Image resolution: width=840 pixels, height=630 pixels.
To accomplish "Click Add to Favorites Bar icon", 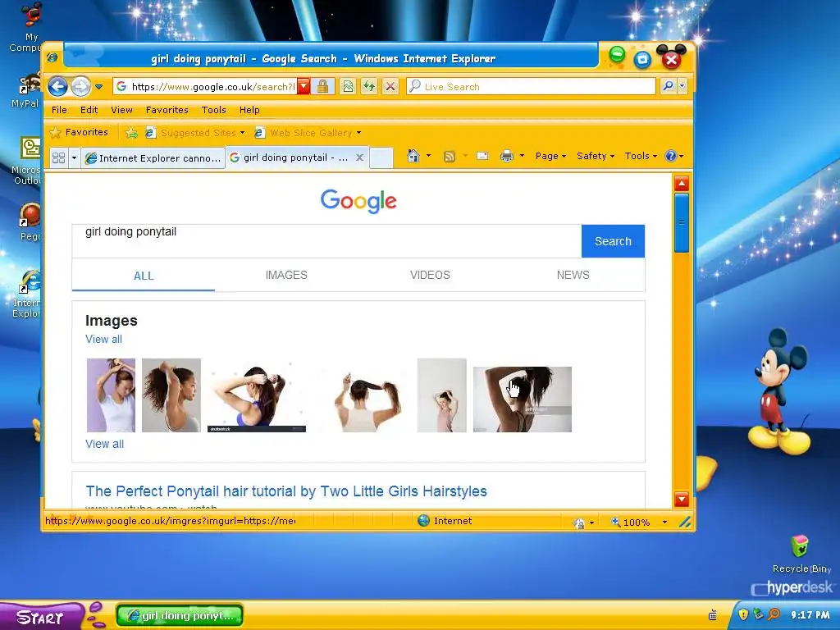I will tap(131, 132).
